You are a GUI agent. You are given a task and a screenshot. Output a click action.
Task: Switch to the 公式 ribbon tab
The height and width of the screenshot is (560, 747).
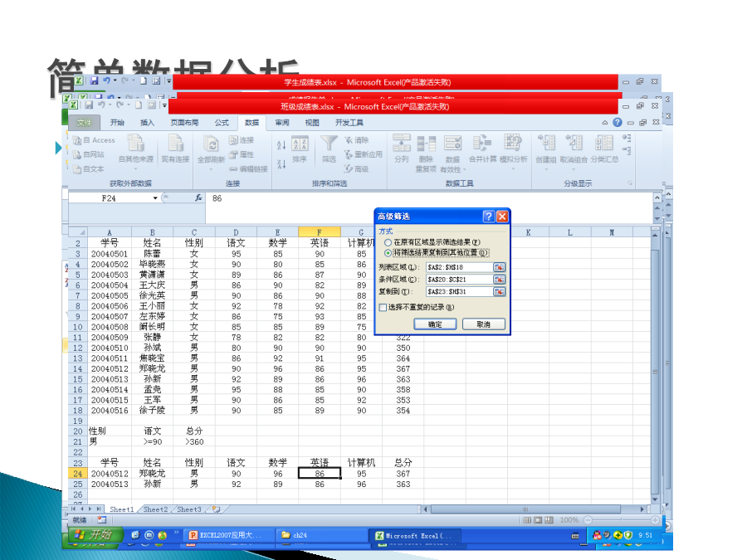point(222,122)
